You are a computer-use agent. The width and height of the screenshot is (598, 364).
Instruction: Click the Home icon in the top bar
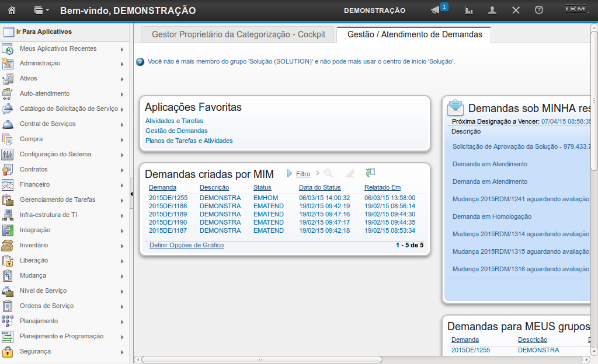pyautogui.click(x=11, y=10)
